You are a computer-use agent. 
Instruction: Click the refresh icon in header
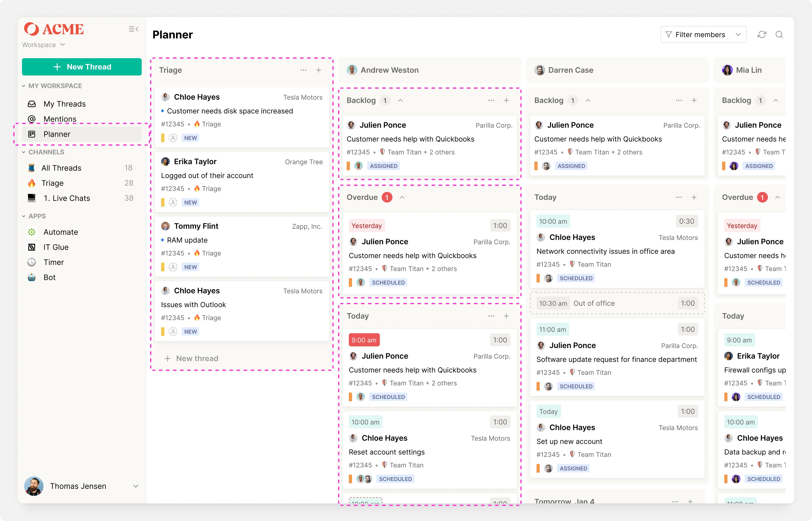tap(762, 34)
